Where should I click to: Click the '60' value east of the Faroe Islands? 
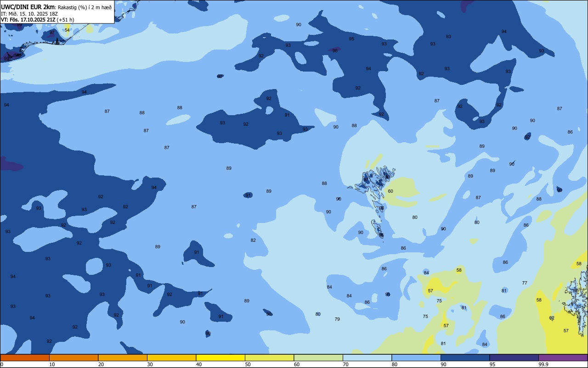point(390,191)
